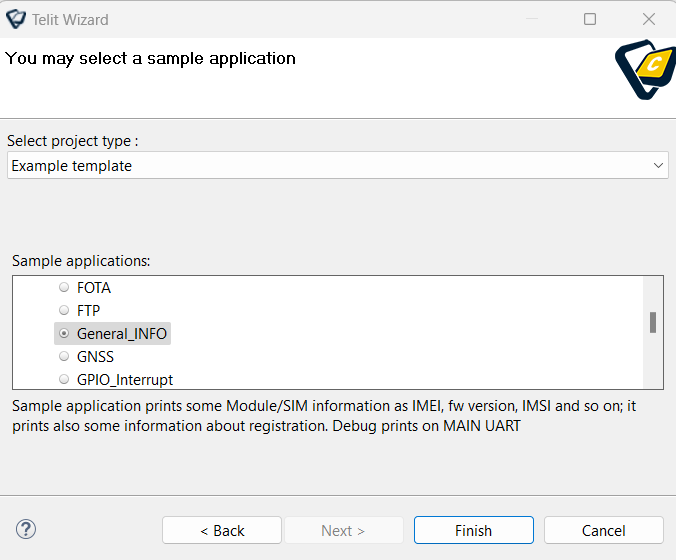Minimize the Telit Wizard window

(532, 19)
